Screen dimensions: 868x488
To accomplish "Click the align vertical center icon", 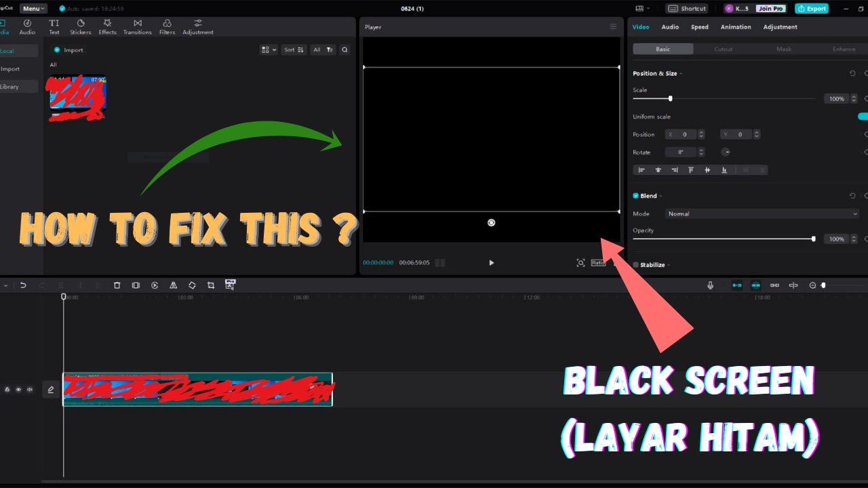I will 707,170.
